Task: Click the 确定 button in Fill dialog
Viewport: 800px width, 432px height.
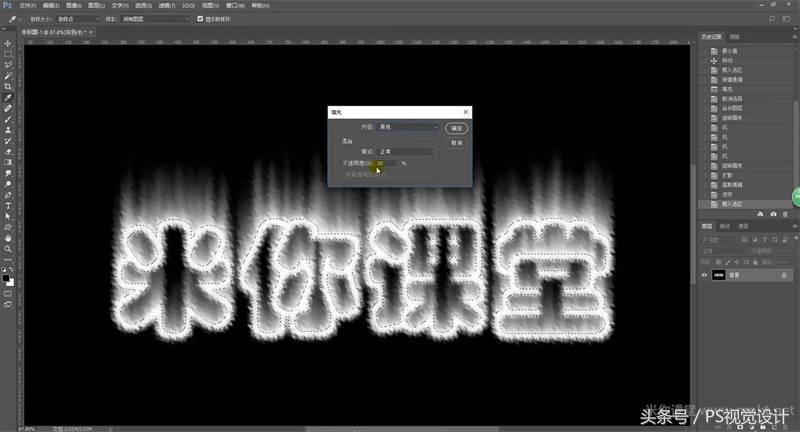Action: coord(456,128)
